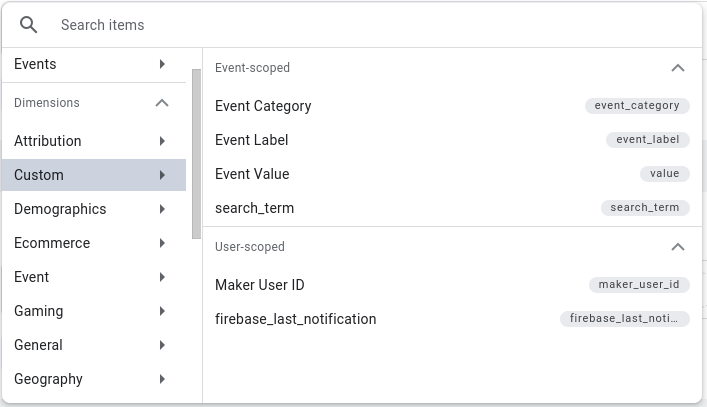Viewport: 707px width, 407px height.
Task: Click the firebase_last_noti… parameter chip
Action: click(x=624, y=319)
